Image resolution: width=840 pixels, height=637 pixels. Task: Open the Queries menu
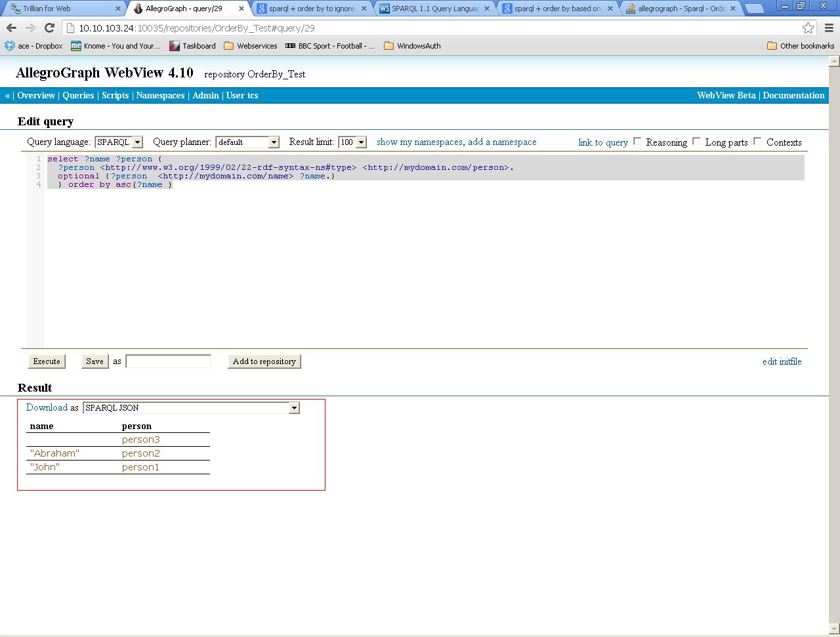(78, 95)
